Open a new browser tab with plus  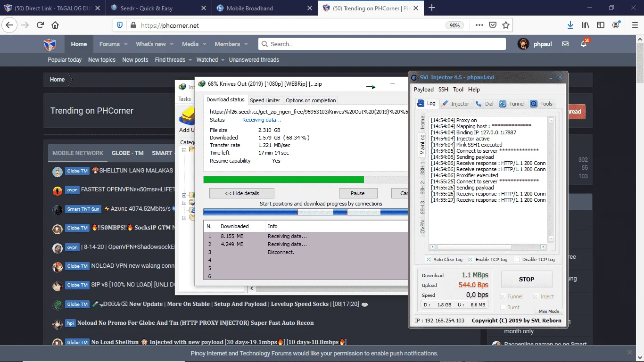432,8
